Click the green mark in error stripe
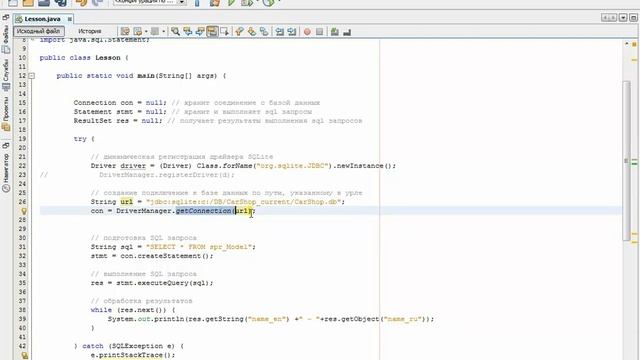 [634, 163]
